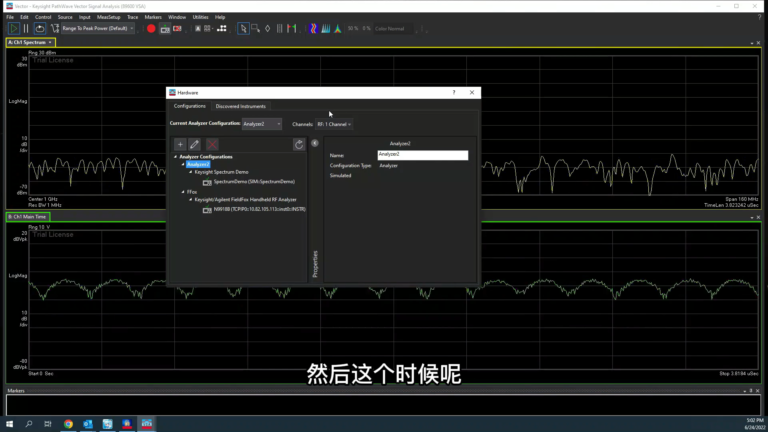Close the Hardware dialog

(x=472, y=93)
